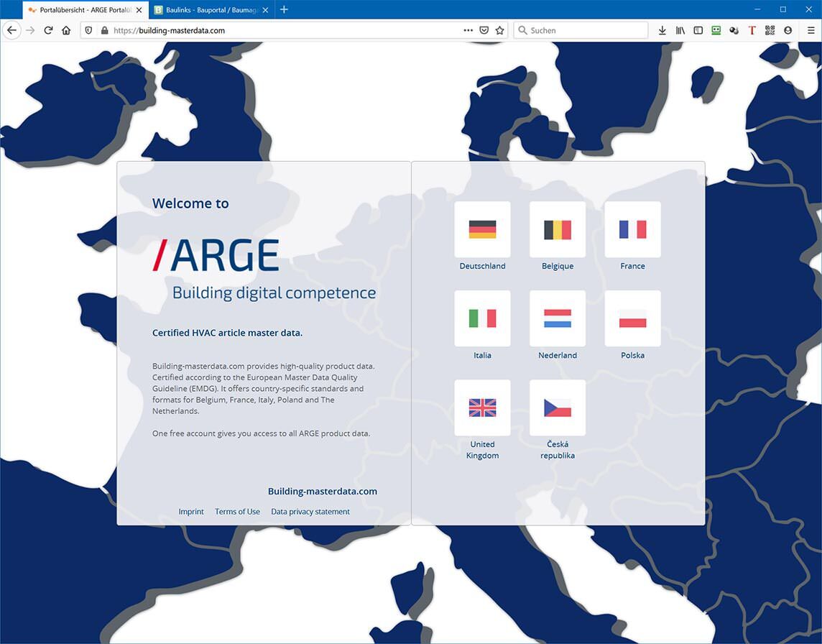Open the dark multi-circle extension icon
822x644 pixels.
point(734,30)
